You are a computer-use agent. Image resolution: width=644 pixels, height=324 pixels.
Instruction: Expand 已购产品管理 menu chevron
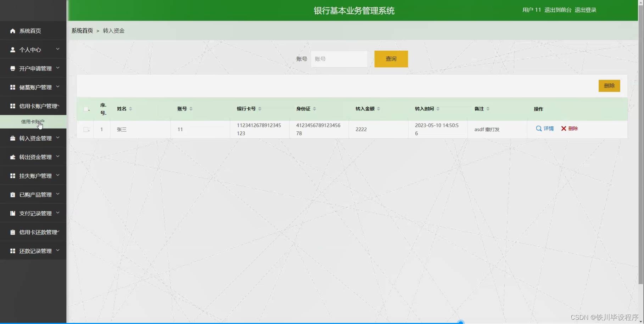[x=58, y=194]
